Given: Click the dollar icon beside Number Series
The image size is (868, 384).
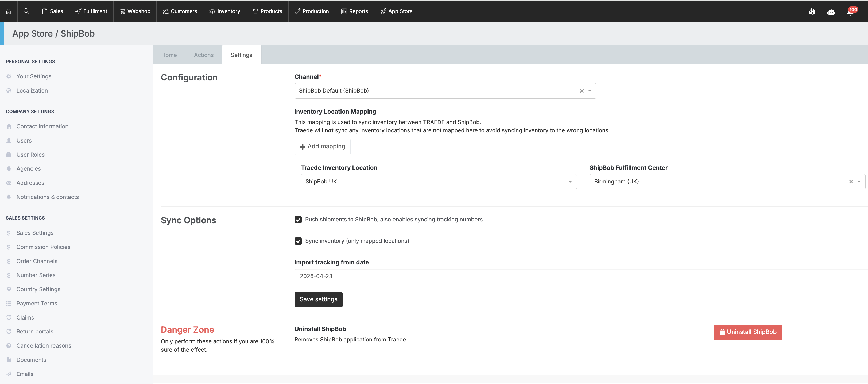Looking at the screenshot, I should [9, 275].
